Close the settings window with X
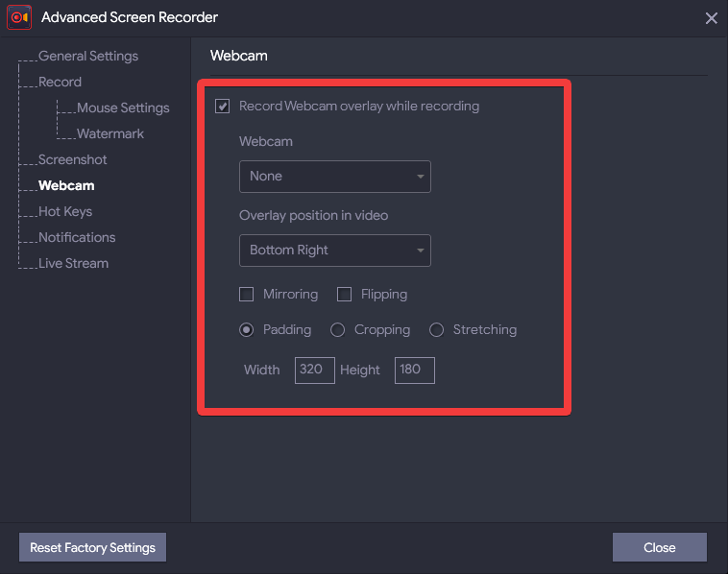 click(711, 18)
